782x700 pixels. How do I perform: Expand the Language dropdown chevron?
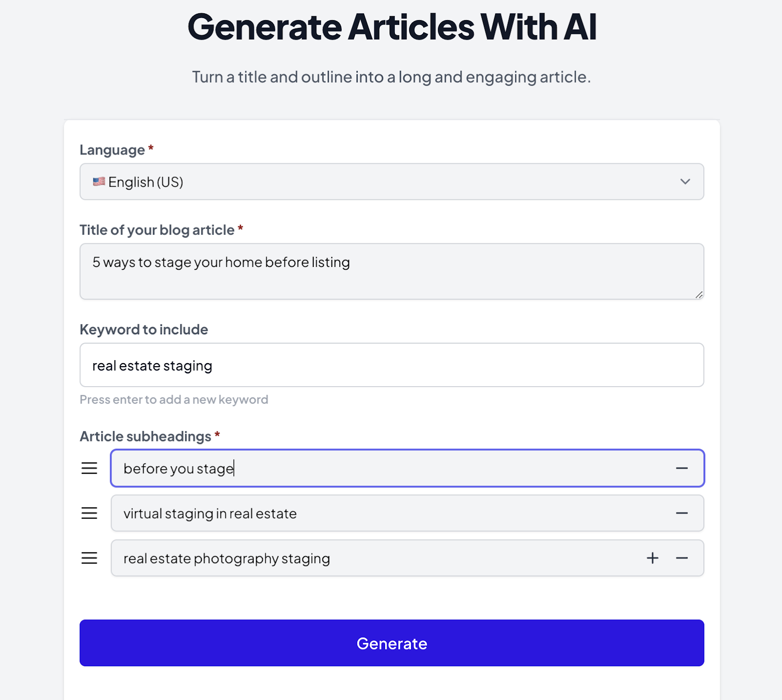[685, 181]
